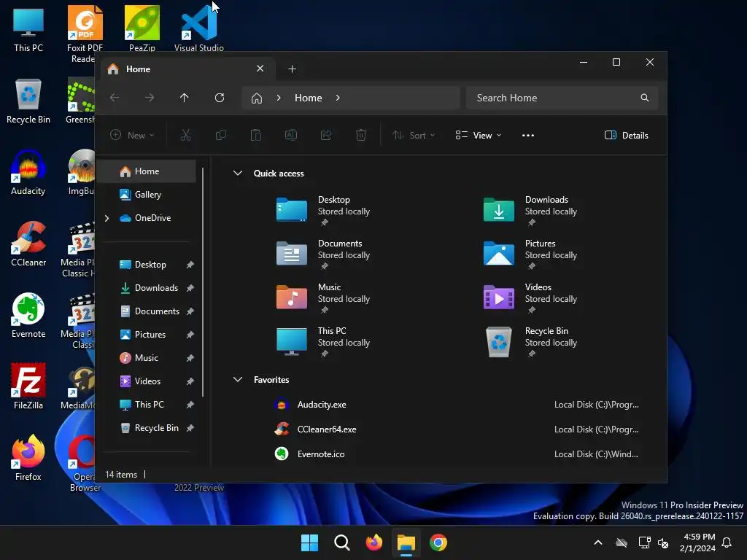Go forward with the right arrow button

click(x=150, y=98)
